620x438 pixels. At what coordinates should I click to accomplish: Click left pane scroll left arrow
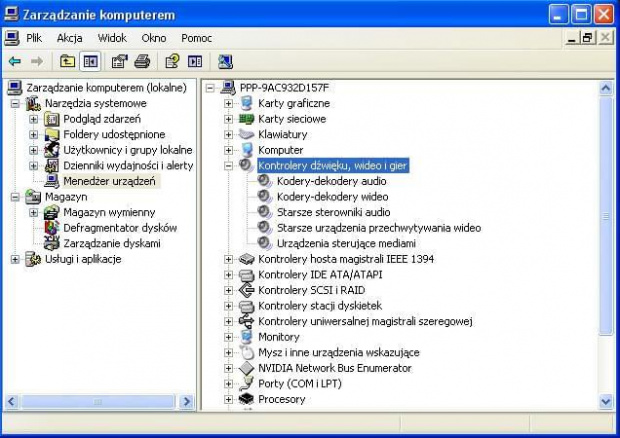tap(11, 402)
